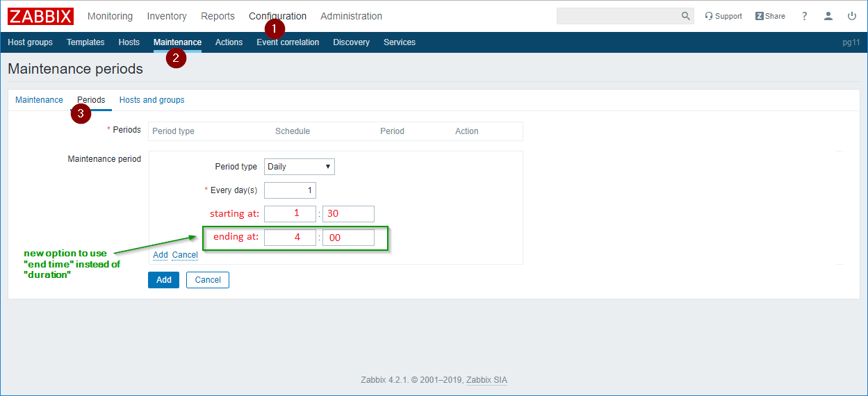Switch to the Periods tab

point(91,100)
